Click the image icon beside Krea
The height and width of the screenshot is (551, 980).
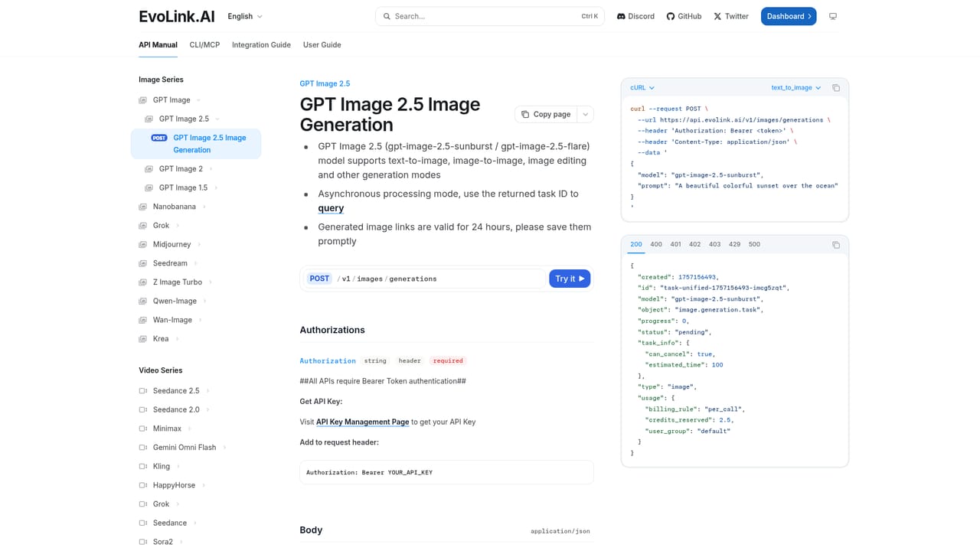(142, 339)
